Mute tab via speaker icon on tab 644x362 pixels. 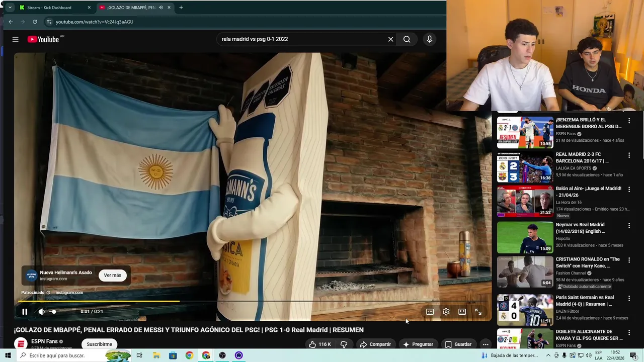point(160,8)
